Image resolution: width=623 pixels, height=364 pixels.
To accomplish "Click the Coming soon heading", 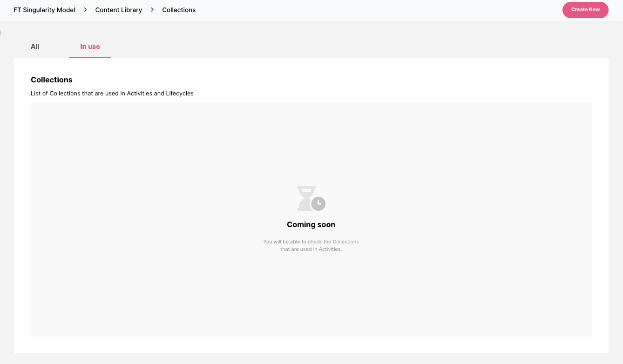I will click(x=311, y=224).
